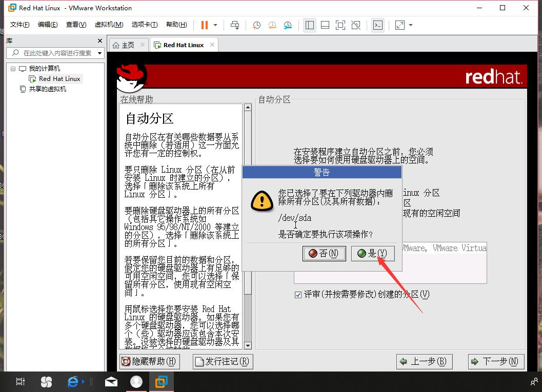Screen dimensions: 542x392
Task: Open the 查看(V) menu
Action: click(x=76, y=25)
